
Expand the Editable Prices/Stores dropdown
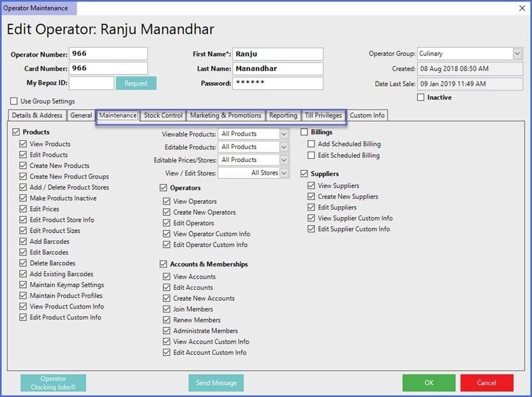(x=284, y=160)
